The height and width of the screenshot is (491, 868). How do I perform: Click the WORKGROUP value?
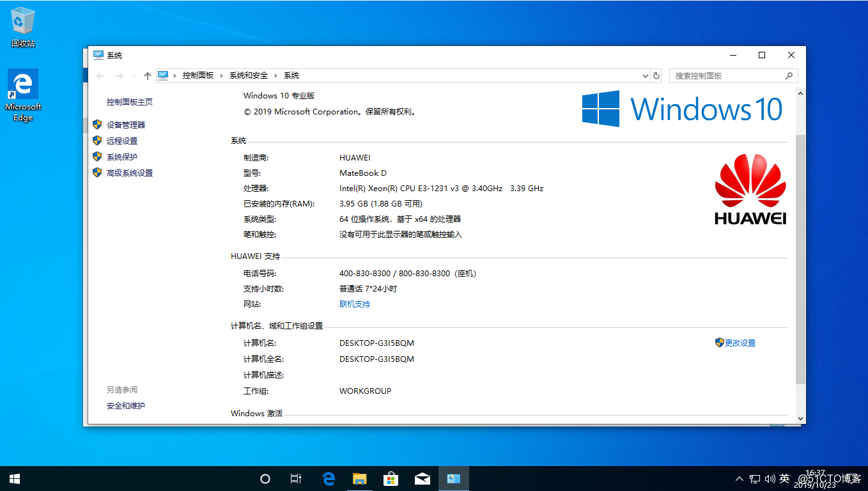(x=365, y=391)
